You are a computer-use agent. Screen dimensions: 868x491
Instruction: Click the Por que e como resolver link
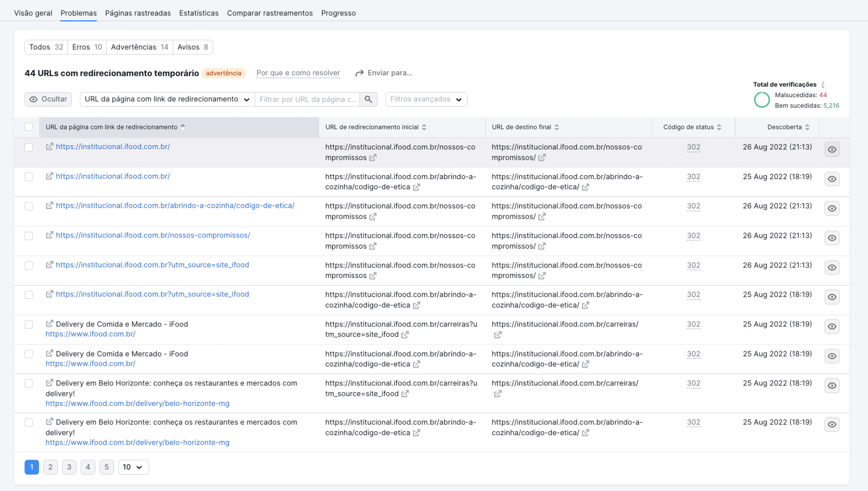(297, 73)
